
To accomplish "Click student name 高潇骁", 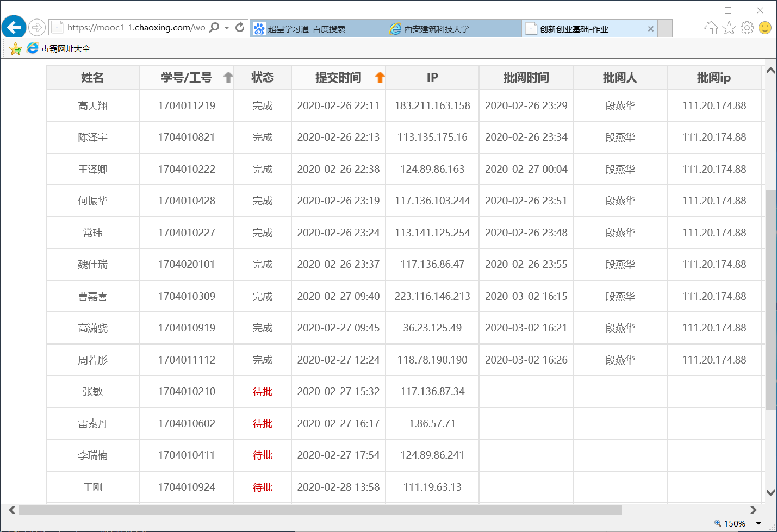I will 92,328.
